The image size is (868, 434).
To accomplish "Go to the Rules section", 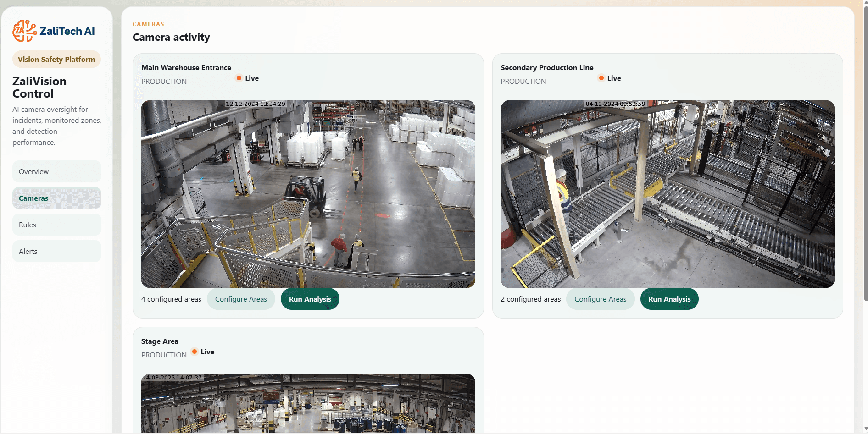I will click(57, 225).
